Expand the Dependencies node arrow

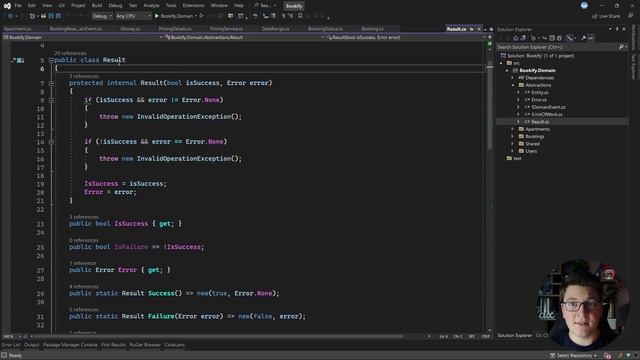pos(513,78)
